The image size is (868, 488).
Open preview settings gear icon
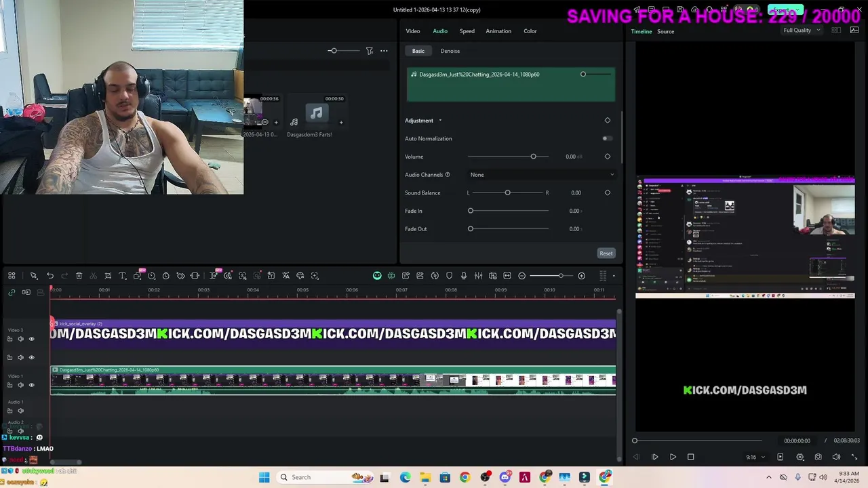(800, 457)
